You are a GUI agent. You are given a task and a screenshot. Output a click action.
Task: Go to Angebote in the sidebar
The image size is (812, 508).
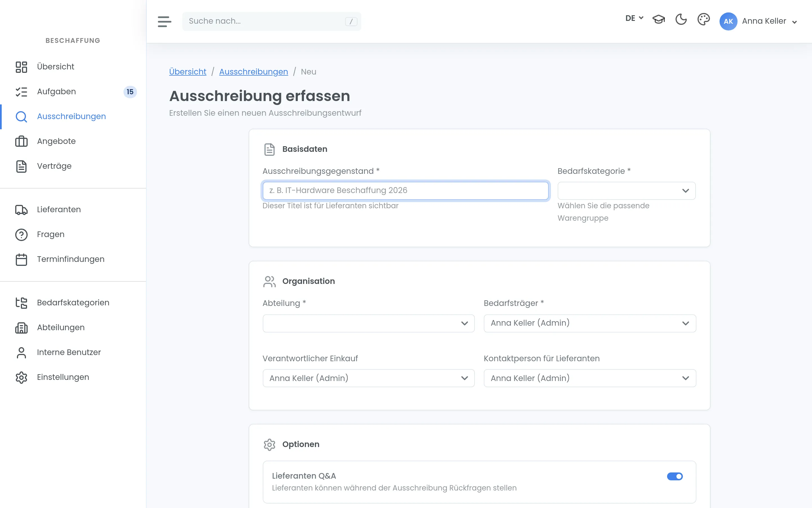[x=73, y=141]
